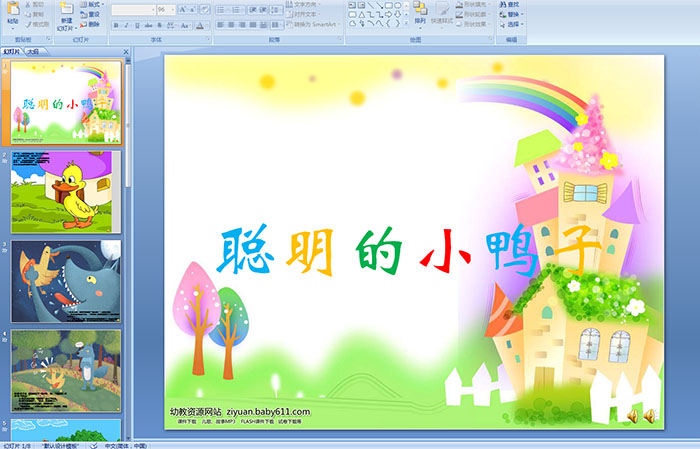Select the Slides tab in the left pane
Image resolution: width=700 pixels, height=449 pixels.
click(12, 51)
